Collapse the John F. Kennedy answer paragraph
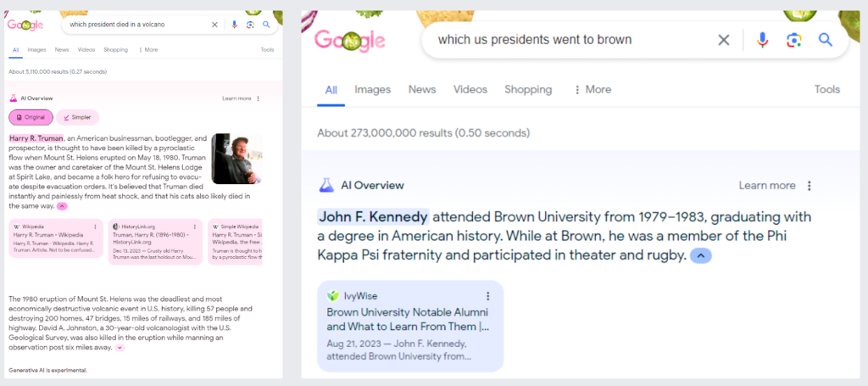 click(x=701, y=256)
